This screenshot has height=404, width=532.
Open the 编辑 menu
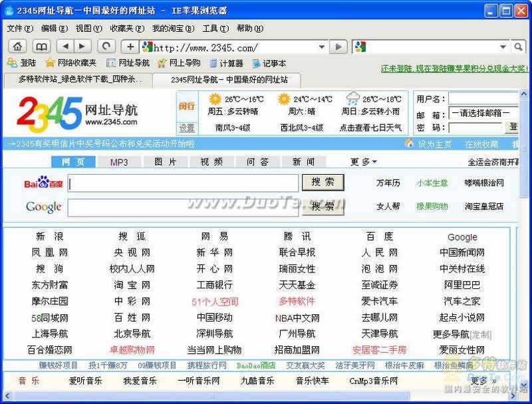55,29
